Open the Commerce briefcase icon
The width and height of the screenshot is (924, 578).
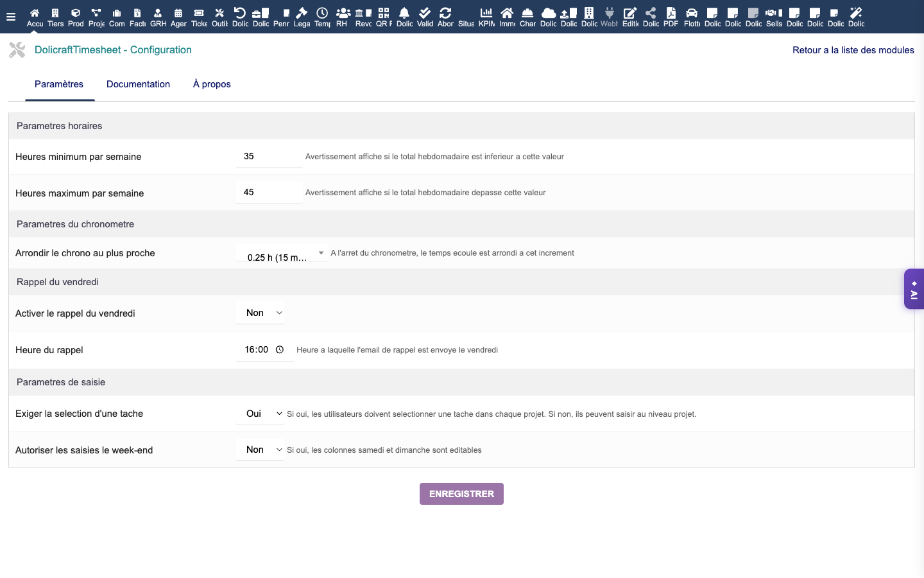[117, 13]
